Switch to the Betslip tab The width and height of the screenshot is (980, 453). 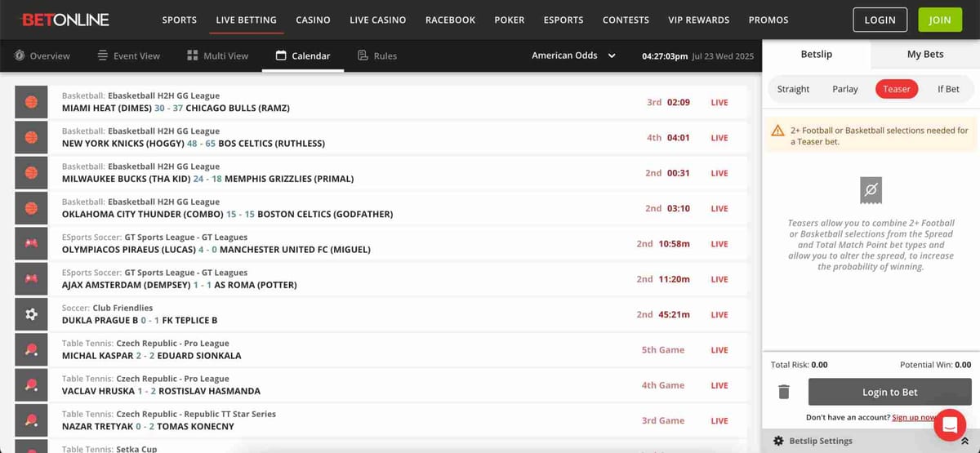816,54
